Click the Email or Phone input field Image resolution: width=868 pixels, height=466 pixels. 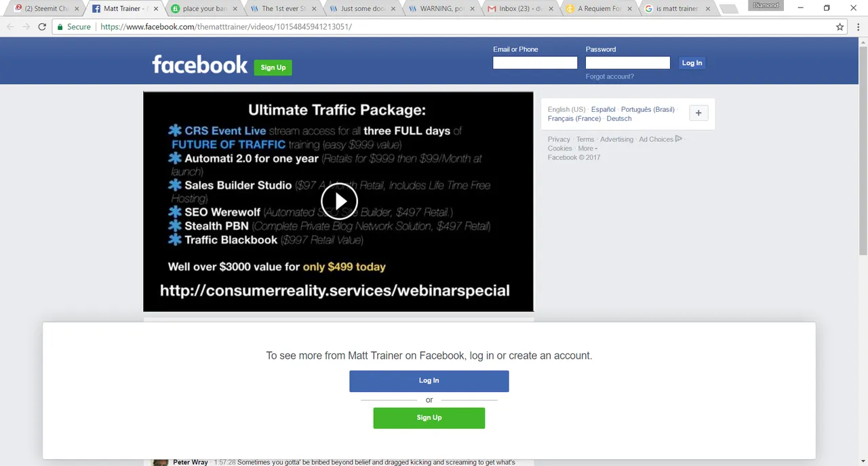click(x=535, y=62)
